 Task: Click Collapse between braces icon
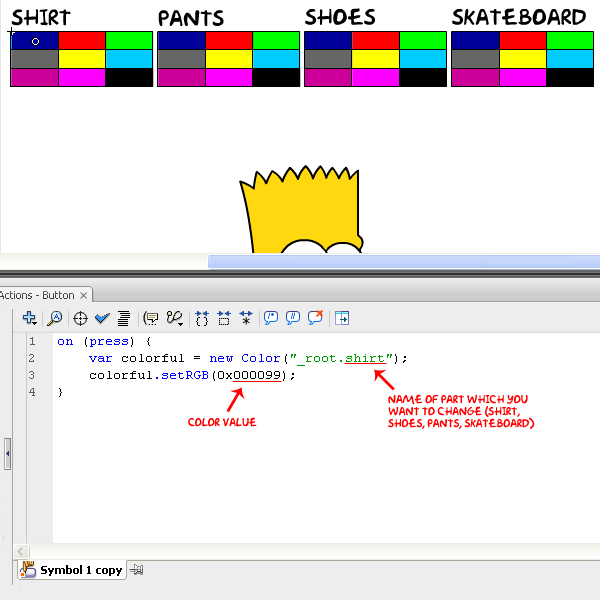[x=202, y=318]
